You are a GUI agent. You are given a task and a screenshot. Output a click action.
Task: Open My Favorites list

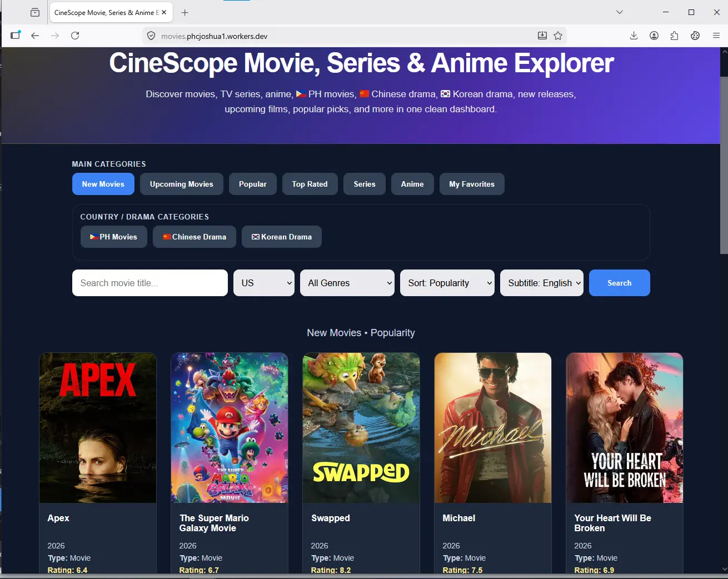click(472, 184)
